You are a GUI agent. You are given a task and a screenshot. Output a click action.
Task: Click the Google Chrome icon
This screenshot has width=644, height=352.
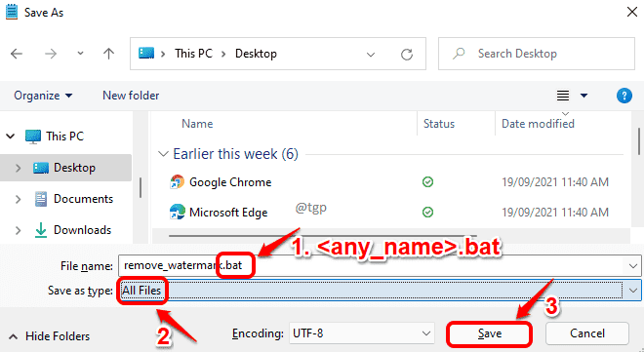(177, 181)
